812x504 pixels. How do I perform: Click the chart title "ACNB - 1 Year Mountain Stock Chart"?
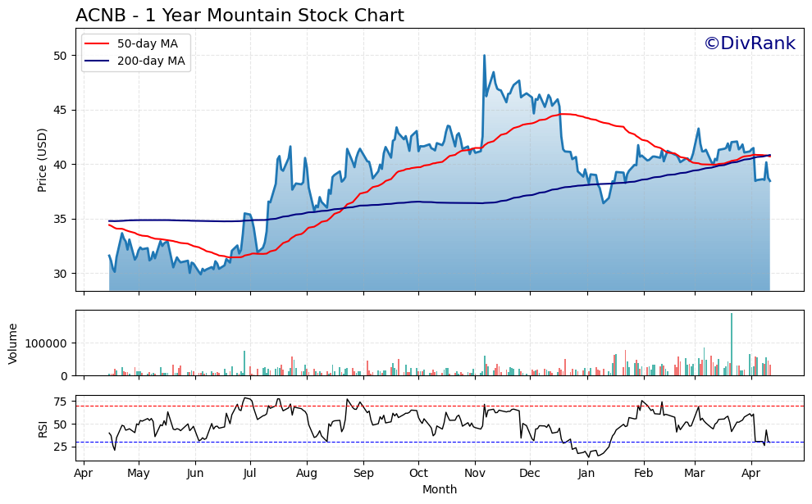coord(239,15)
